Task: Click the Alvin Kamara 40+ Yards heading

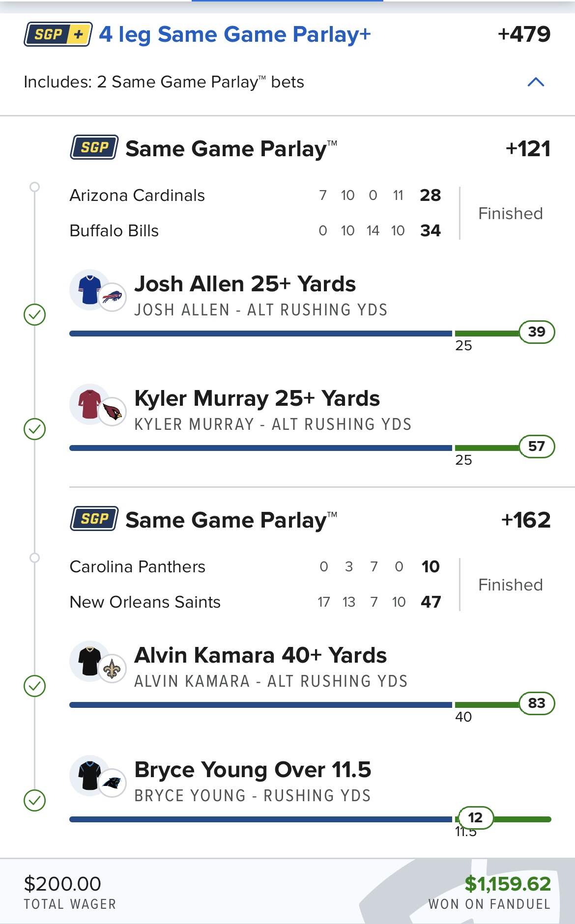Action: point(260,655)
